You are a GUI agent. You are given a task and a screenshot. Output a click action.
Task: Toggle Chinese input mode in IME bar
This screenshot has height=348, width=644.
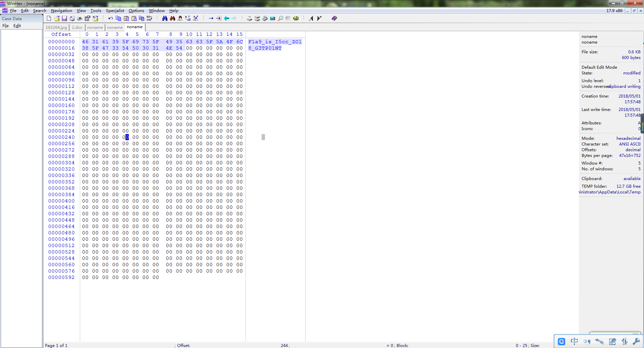pyautogui.click(x=574, y=341)
